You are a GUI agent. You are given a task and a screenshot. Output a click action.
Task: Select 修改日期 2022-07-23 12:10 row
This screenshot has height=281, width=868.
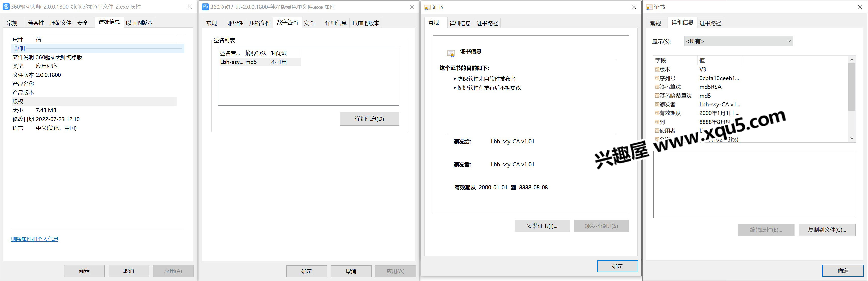pos(94,119)
